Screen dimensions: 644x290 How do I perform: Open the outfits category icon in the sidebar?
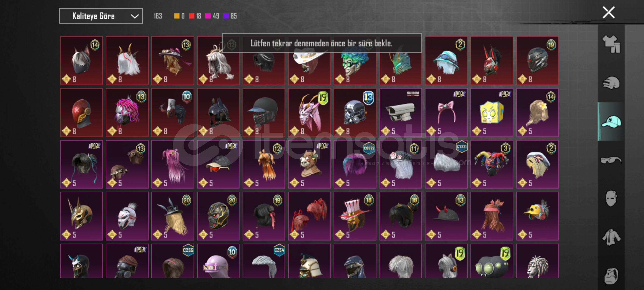click(x=611, y=44)
